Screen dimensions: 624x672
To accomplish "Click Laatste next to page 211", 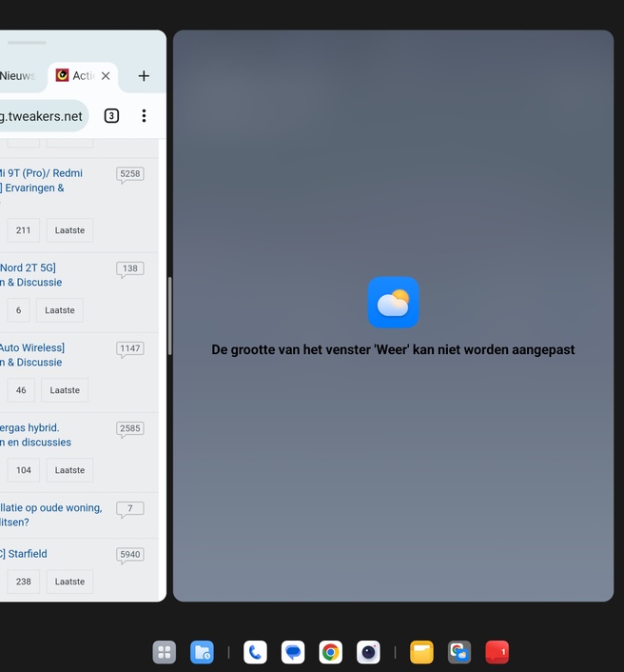I will point(69,230).
